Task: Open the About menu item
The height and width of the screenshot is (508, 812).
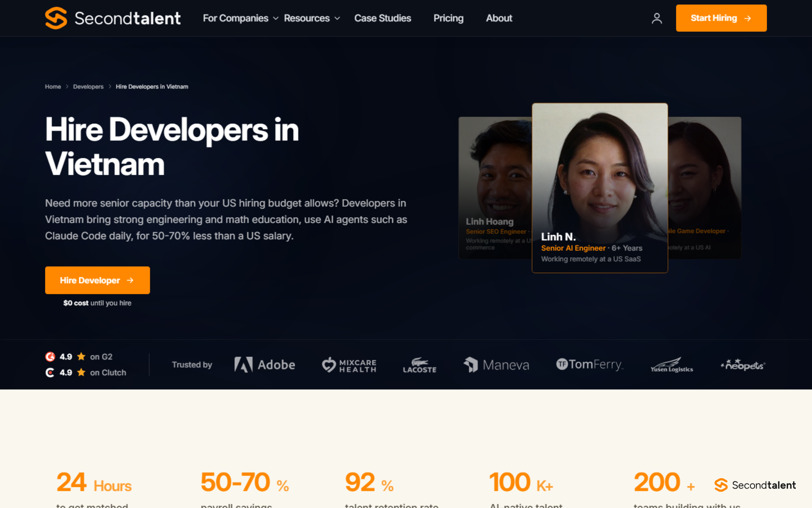Action: (x=499, y=18)
